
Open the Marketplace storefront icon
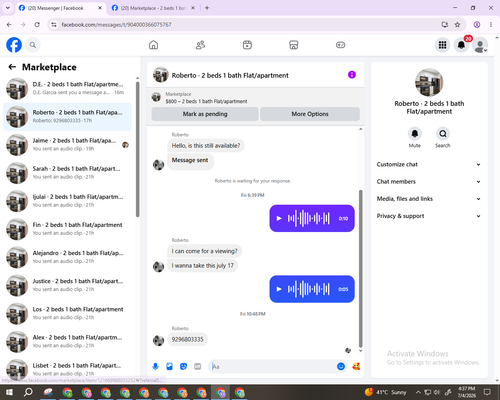(x=294, y=45)
